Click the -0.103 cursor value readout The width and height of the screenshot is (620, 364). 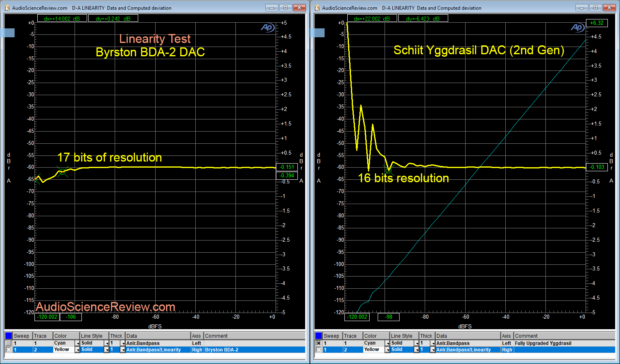597,167
